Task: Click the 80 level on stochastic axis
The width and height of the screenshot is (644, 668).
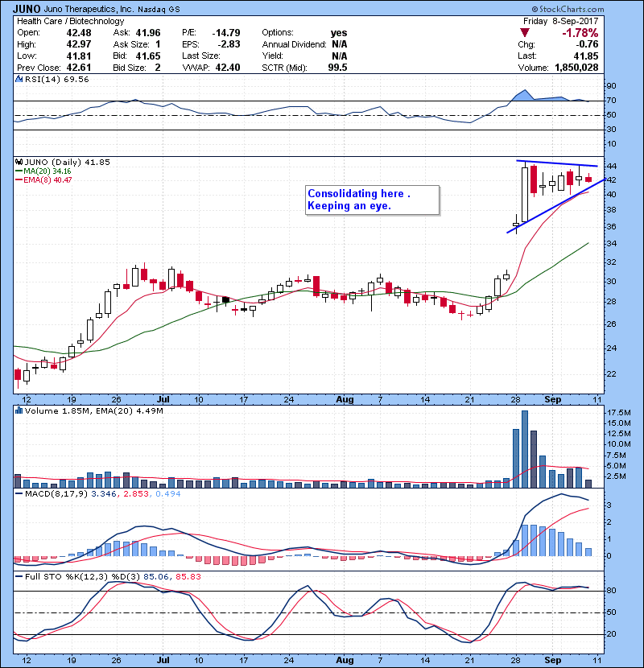Action: tap(612, 591)
